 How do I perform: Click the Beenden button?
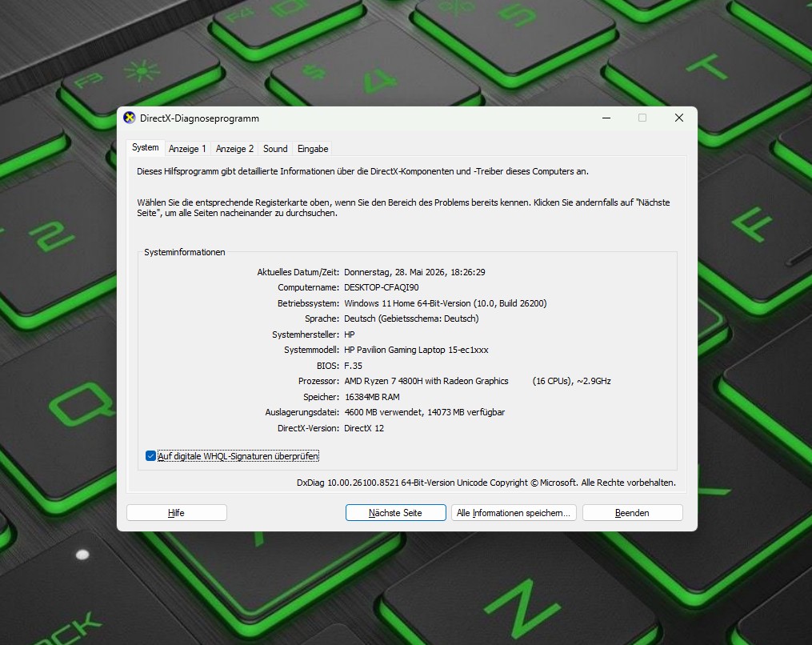click(x=632, y=513)
